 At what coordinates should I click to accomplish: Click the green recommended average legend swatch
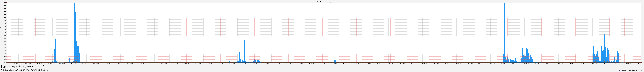pyautogui.click(x=2, y=71)
